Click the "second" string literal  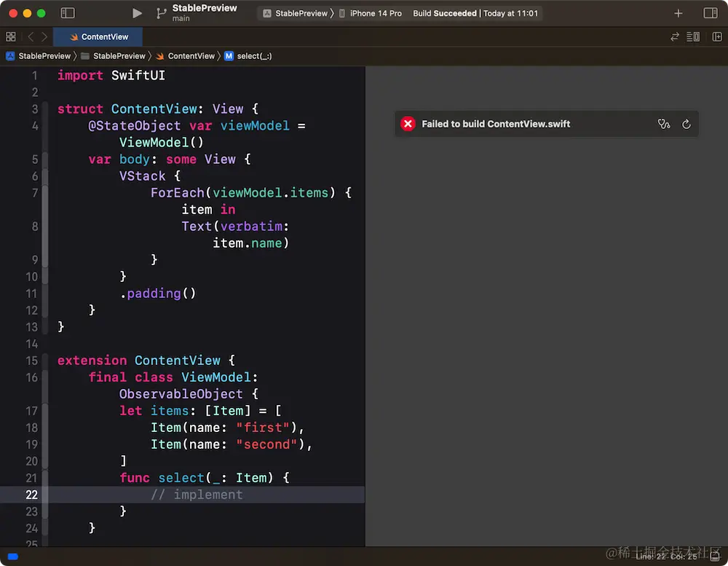coord(266,444)
